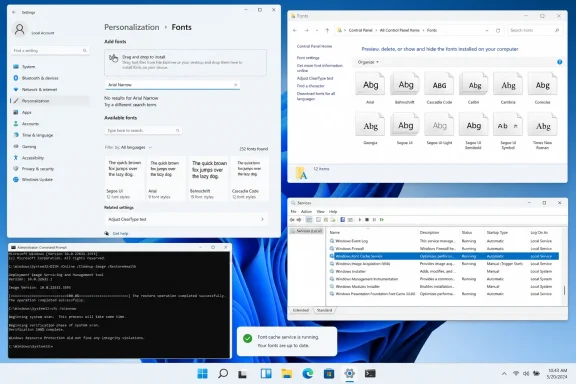
Task: Click the Bahnschrift preview card in Settings
Action: (x=209, y=178)
